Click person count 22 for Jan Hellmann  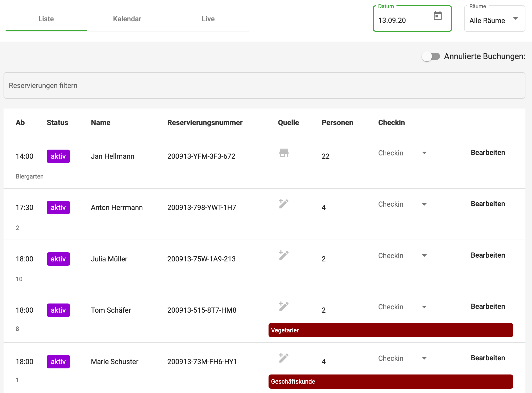coord(326,156)
